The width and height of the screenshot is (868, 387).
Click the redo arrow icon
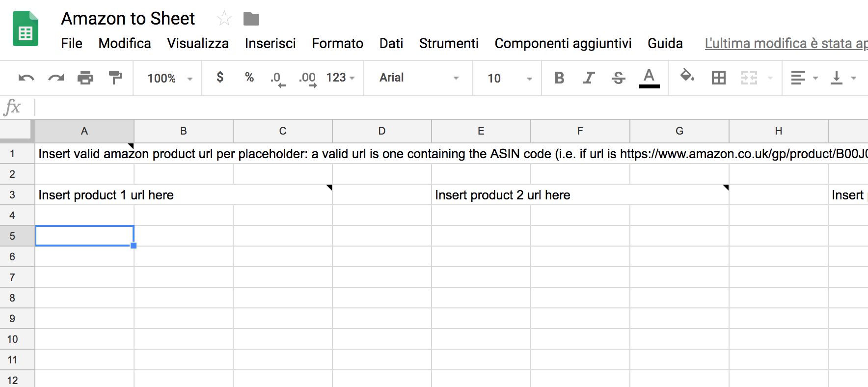(x=56, y=78)
